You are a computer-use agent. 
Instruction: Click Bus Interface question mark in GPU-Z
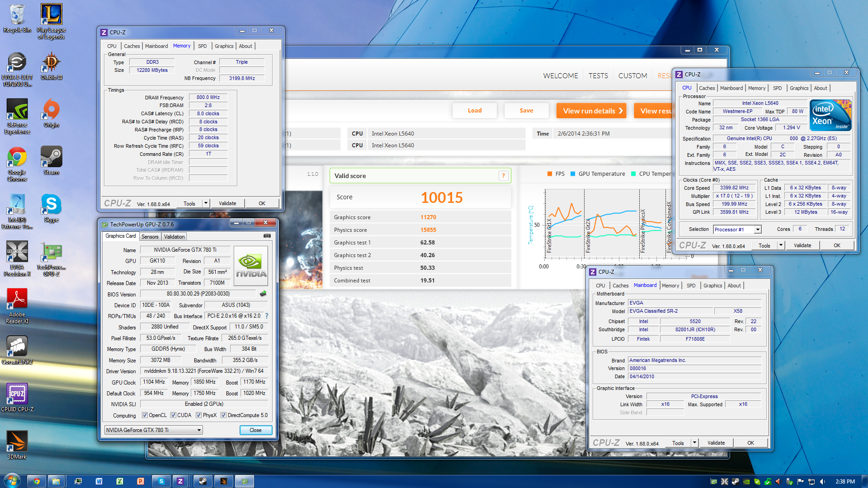[x=267, y=316]
